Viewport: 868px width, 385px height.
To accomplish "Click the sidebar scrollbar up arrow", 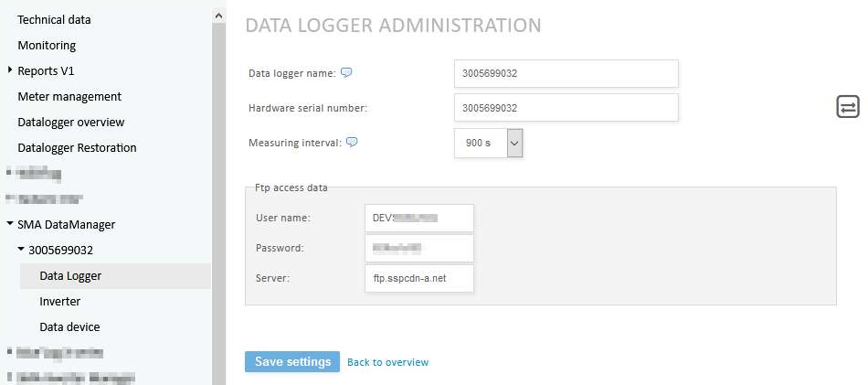I will coord(218,16).
